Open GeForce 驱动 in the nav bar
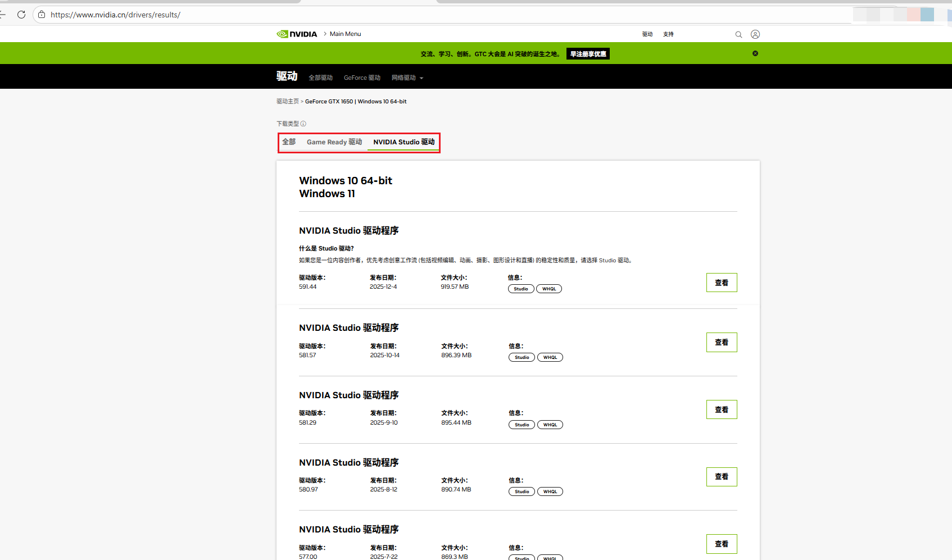Screen dimensions: 952x560 click(x=362, y=78)
